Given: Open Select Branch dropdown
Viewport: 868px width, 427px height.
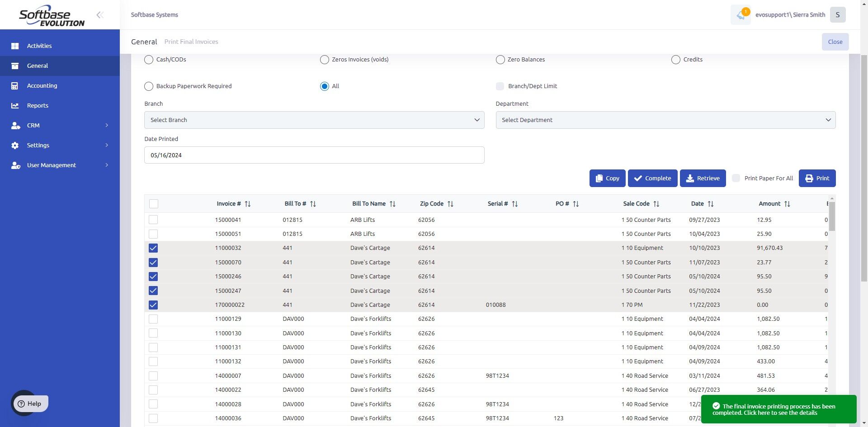Looking at the screenshot, I should pyautogui.click(x=314, y=120).
